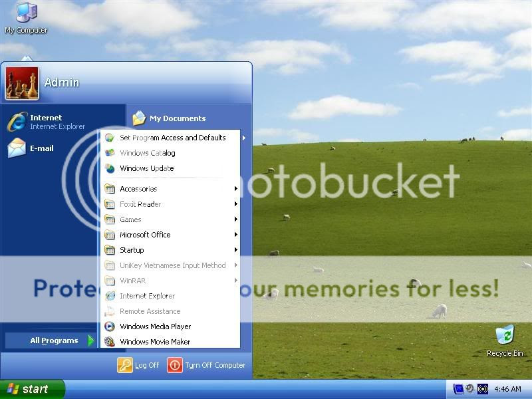Click the Games folder icon
532x399 pixels.
click(110, 219)
